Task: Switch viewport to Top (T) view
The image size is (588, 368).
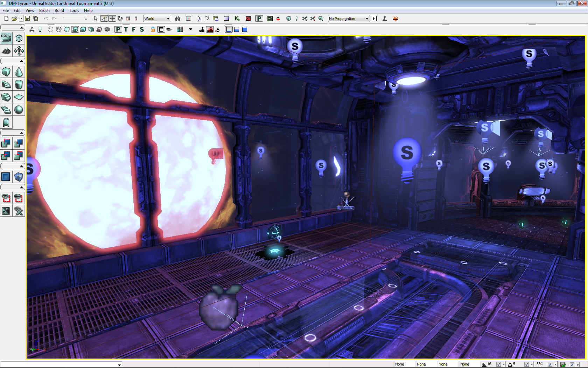Action: (x=126, y=29)
